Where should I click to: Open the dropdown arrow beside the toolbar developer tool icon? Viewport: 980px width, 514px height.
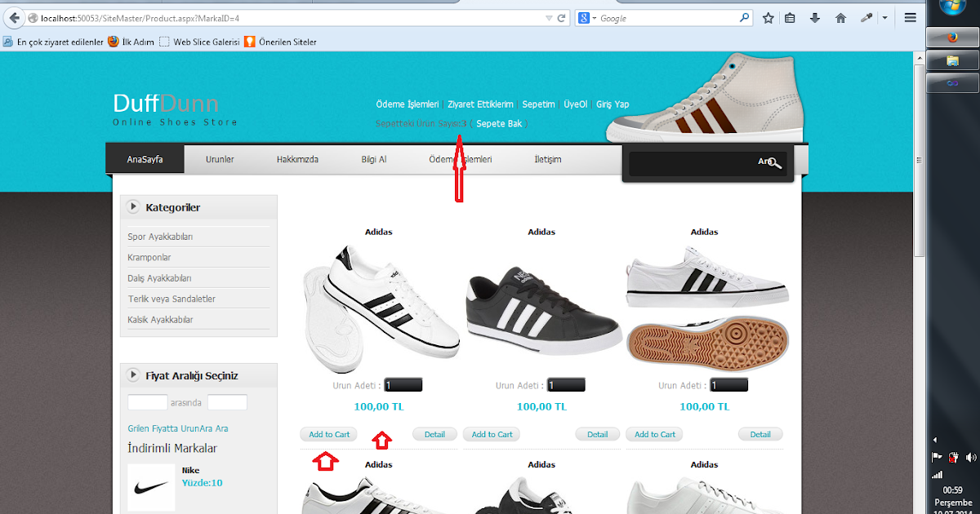[x=884, y=18]
